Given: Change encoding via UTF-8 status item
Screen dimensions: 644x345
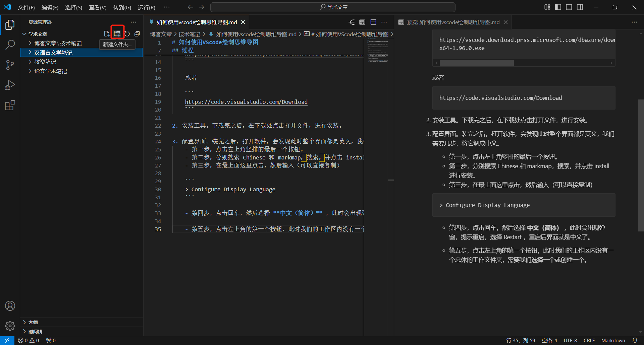Looking at the screenshot, I should pyautogui.click(x=570, y=340).
